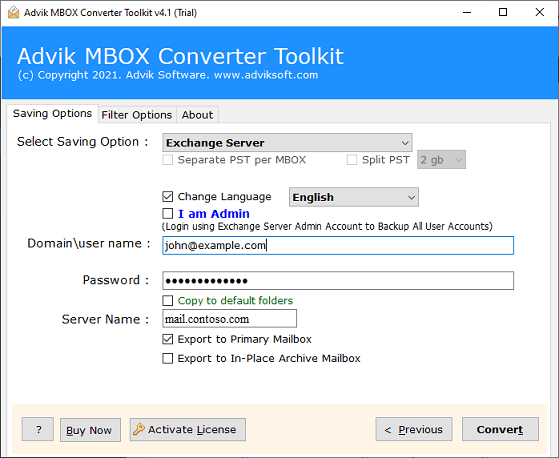Viewport: 559px width, 458px height.
Task: Maximize the Advik MBOX Converter window
Action: tap(503, 12)
